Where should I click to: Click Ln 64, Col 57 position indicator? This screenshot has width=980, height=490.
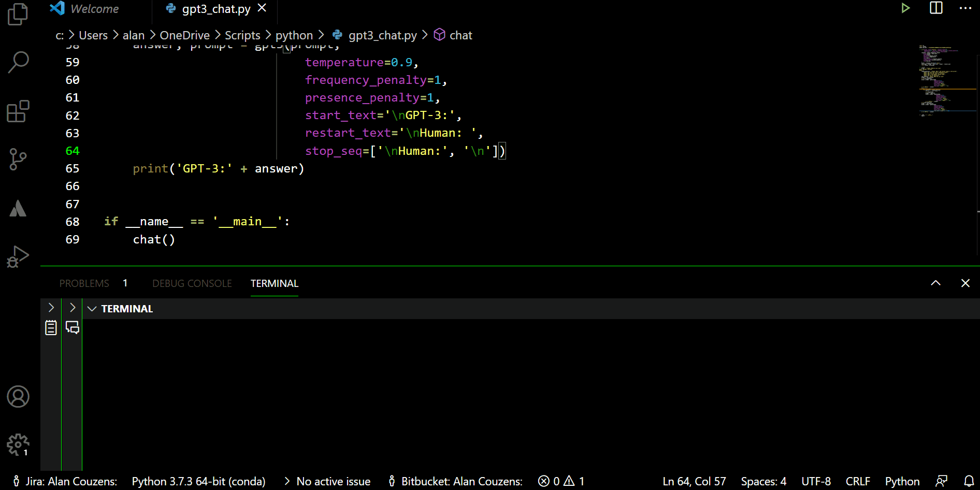(694, 481)
